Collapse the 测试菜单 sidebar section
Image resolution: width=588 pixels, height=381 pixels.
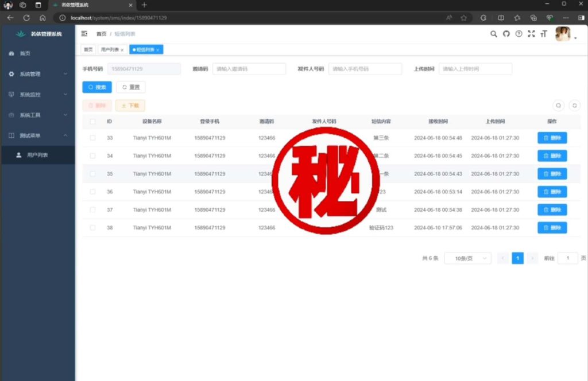33,136
